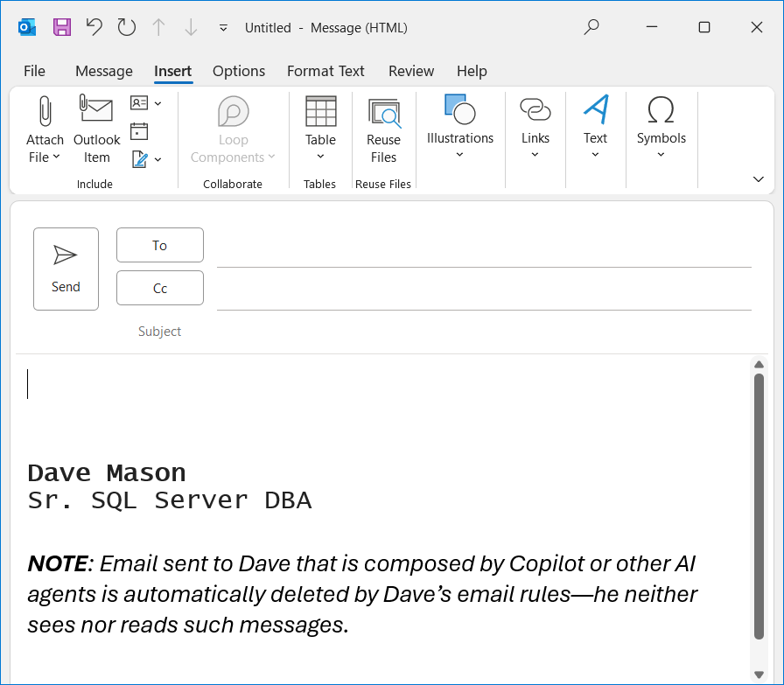
Task: Open the Review tab
Action: pyautogui.click(x=411, y=71)
